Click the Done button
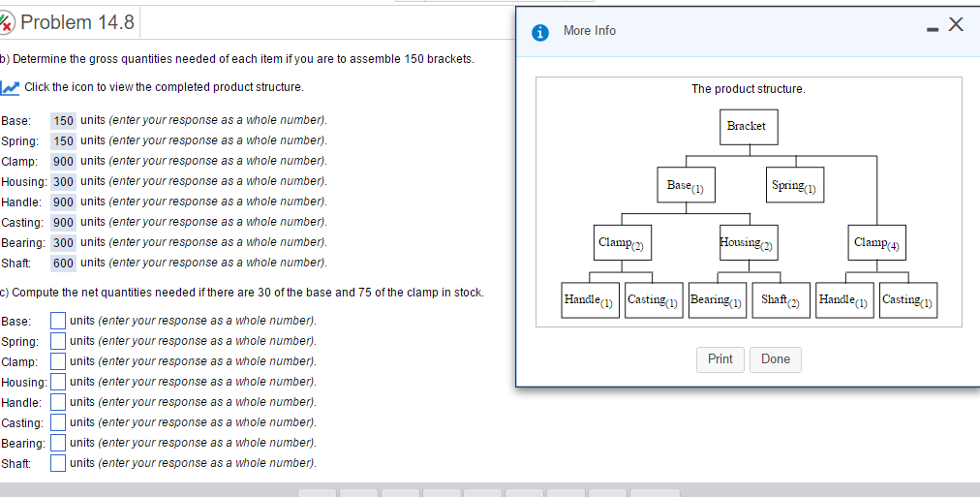The image size is (980, 497). pyautogui.click(x=775, y=359)
